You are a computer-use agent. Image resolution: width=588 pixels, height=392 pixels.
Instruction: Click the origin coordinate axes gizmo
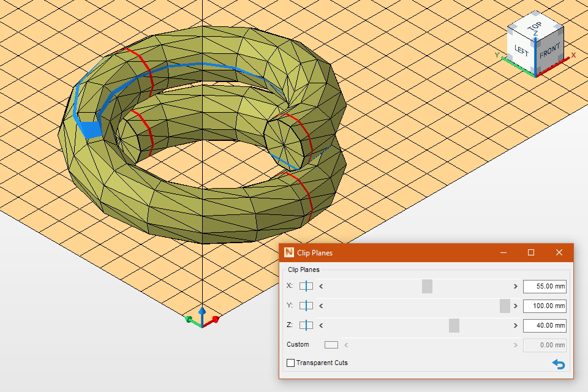(202, 319)
